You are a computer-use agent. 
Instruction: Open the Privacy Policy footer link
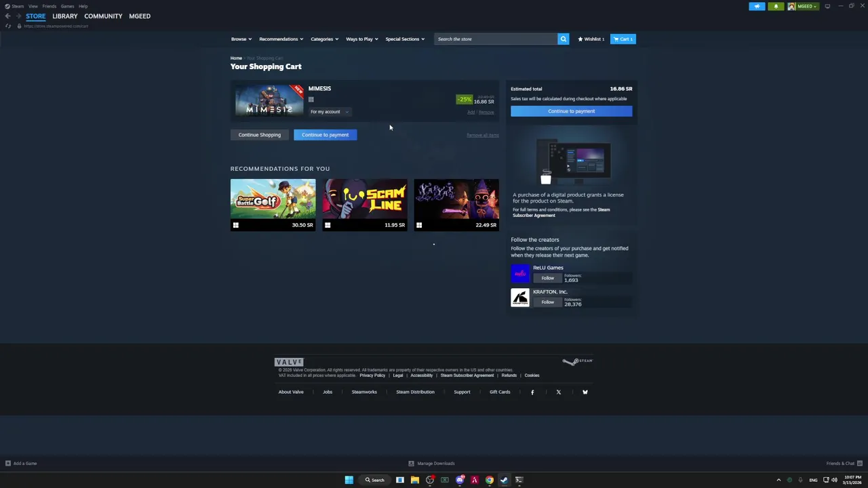click(372, 375)
